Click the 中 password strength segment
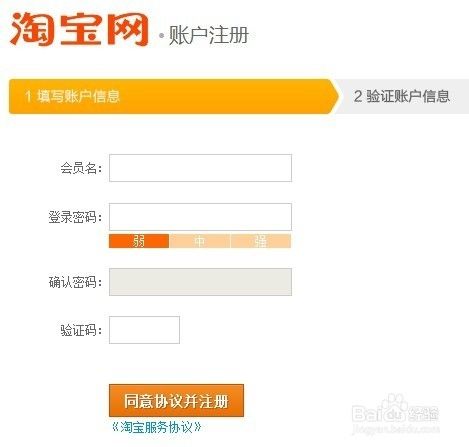 click(x=200, y=241)
